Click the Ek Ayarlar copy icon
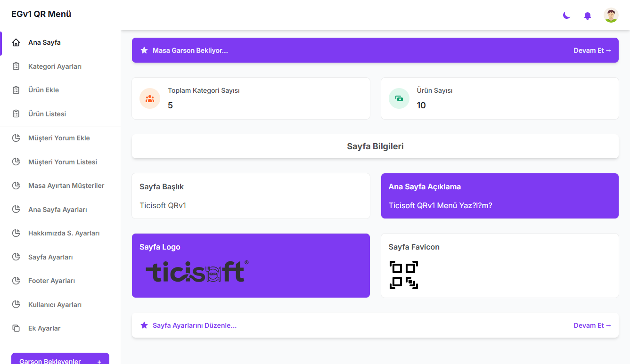 click(x=16, y=328)
